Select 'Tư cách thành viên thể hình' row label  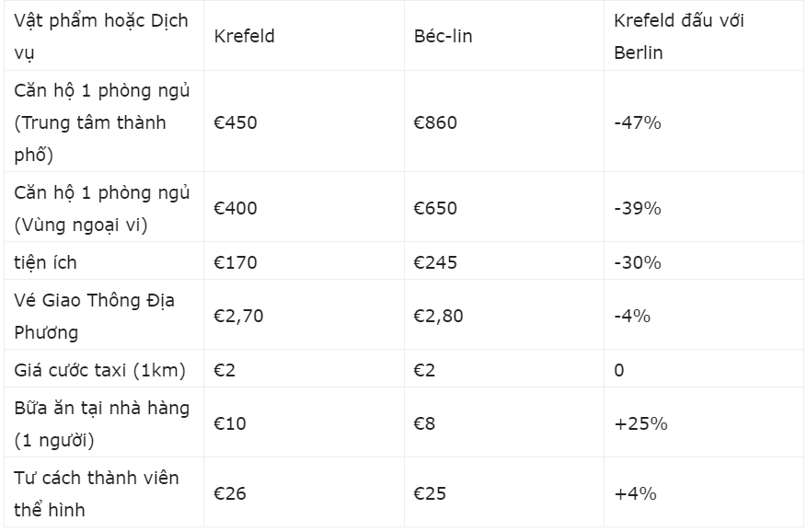[97, 493]
